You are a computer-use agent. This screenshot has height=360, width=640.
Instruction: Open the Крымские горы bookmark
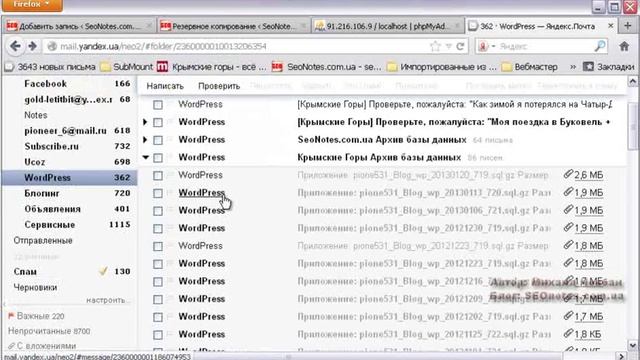pos(212,67)
